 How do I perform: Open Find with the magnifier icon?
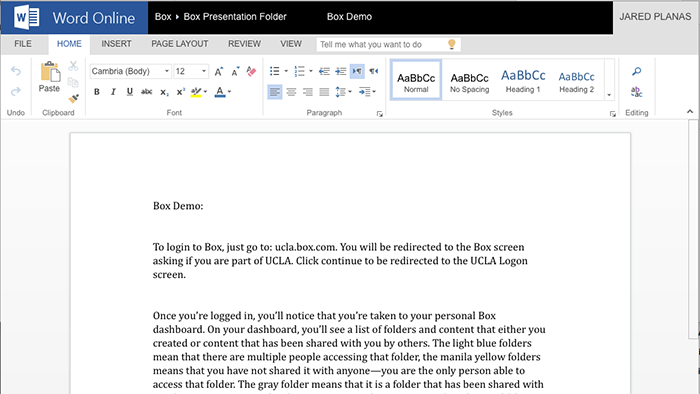[x=637, y=71]
